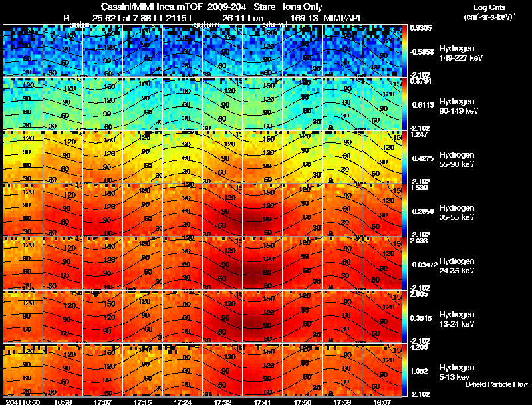Viewport: 532px width, 405px height.
Task: Click the 17:41 time axis label
Action: (x=262, y=402)
